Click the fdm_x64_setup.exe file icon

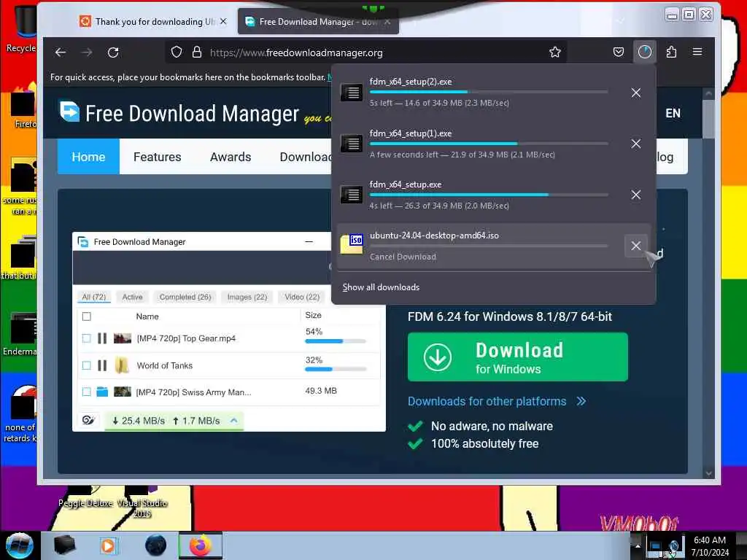coord(352,194)
